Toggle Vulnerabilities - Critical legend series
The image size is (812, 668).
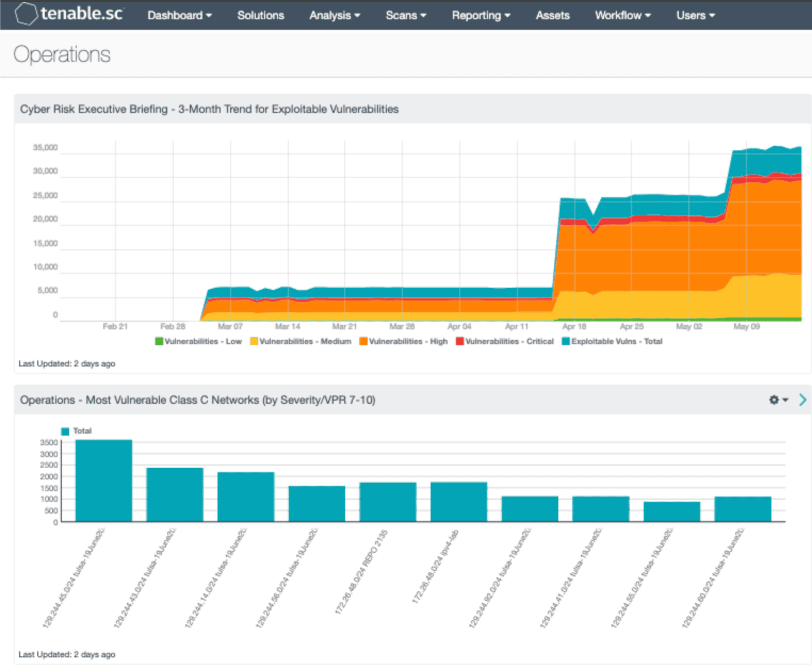[x=505, y=341]
